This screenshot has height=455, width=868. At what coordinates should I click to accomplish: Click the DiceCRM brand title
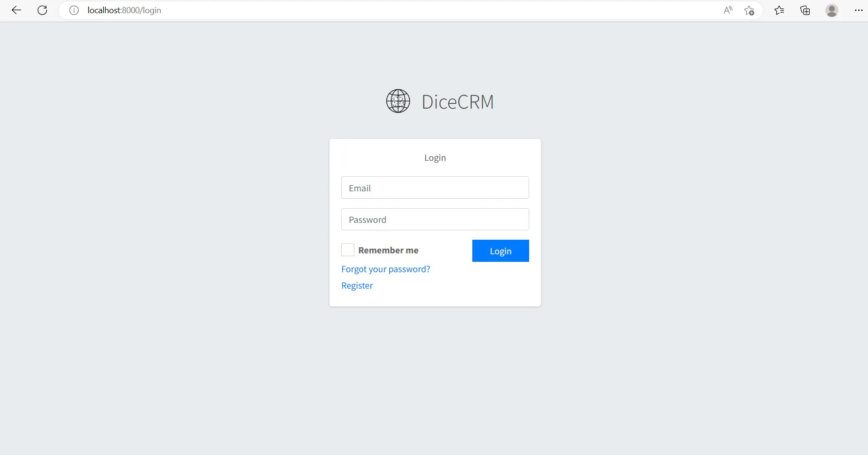pyautogui.click(x=458, y=102)
